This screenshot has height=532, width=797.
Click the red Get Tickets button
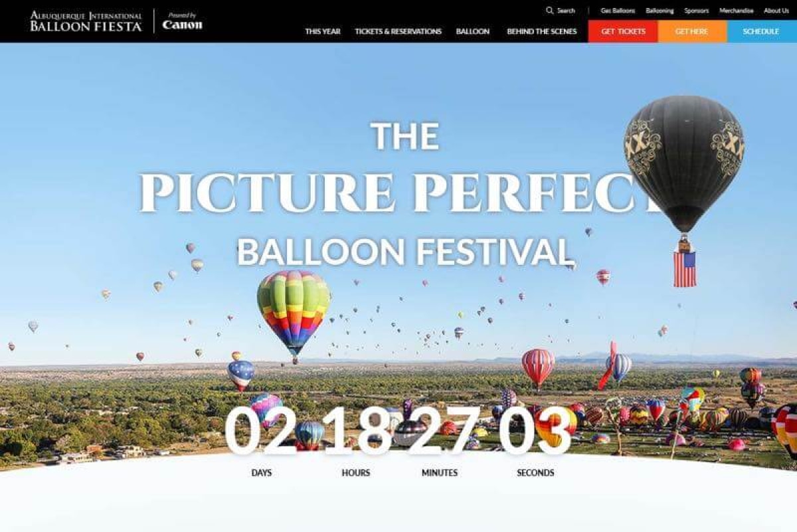point(623,31)
